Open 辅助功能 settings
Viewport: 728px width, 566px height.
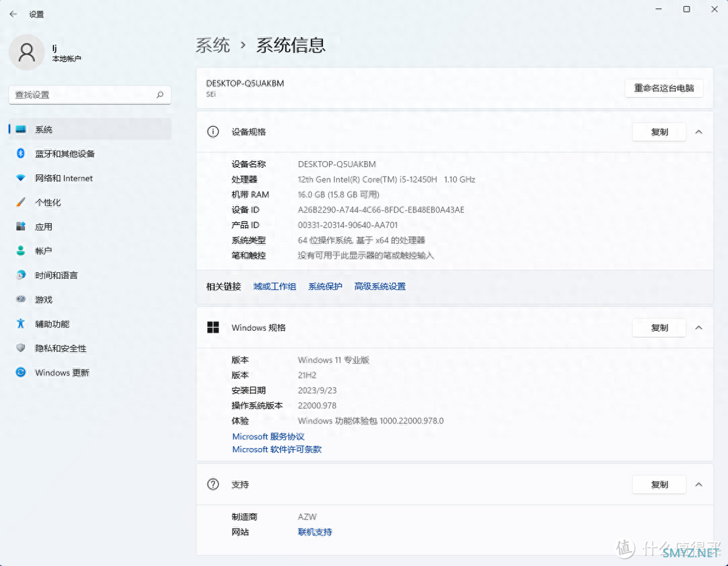tap(90, 324)
